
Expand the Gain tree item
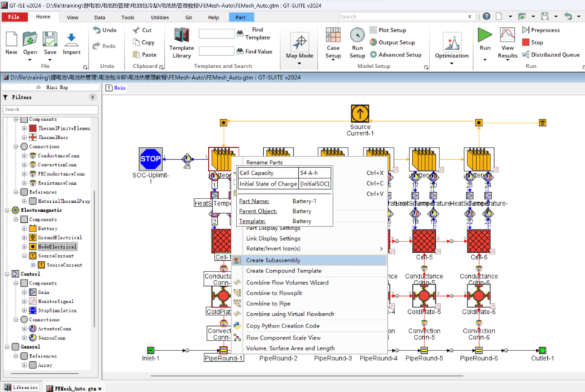pyautogui.click(x=24, y=292)
